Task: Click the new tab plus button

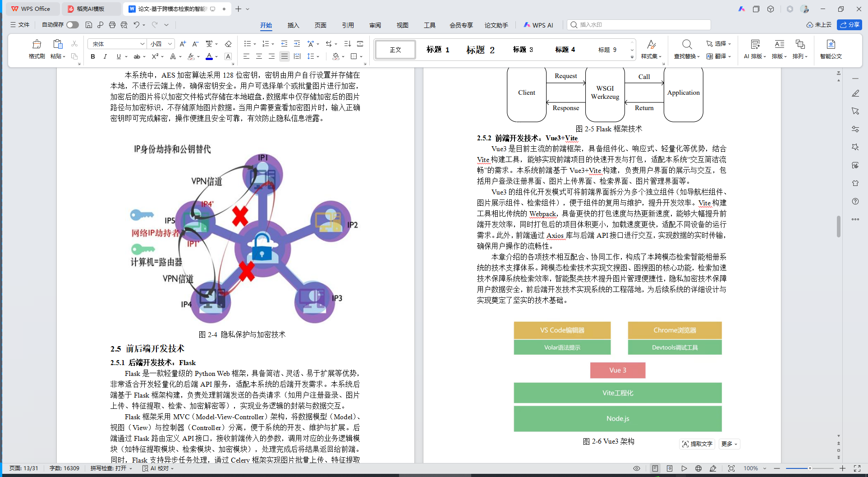Action: pos(238,9)
